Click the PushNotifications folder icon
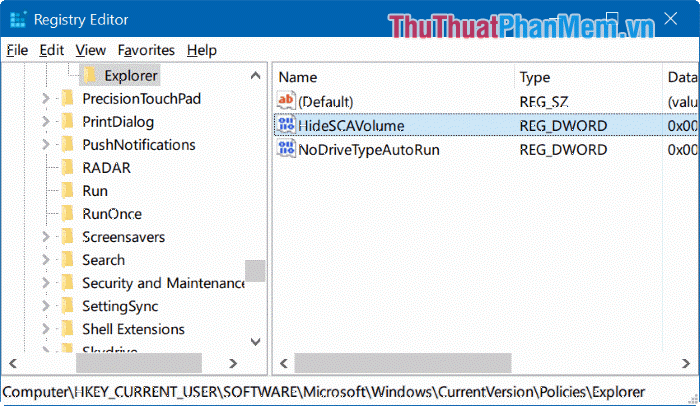 67,145
